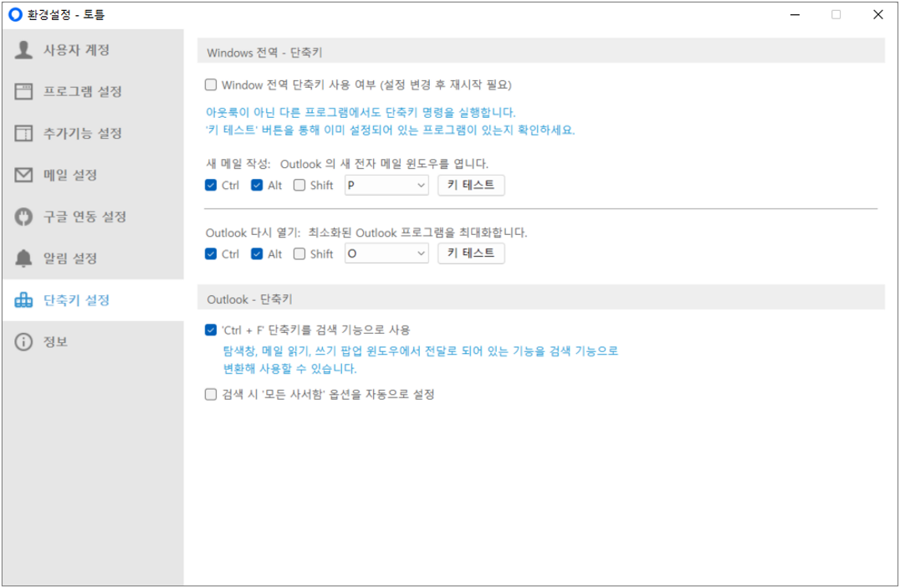Image resolution: width=900 pixels, height=588 pixels.
Task: Minimize the 환경설정 window
Action: [795, 14]
